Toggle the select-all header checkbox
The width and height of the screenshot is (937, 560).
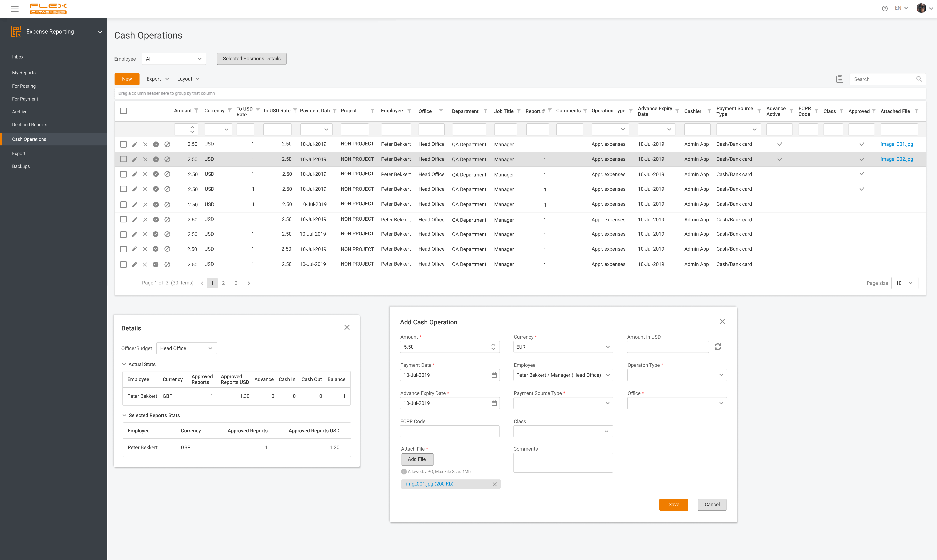point(123,111)
